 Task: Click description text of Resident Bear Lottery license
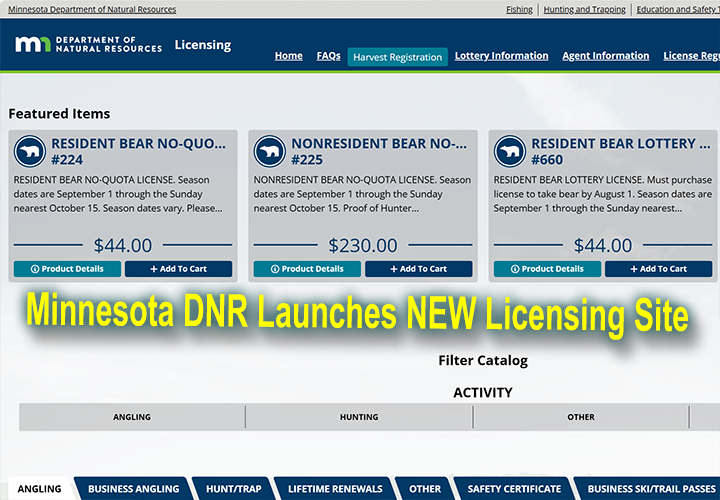click(603, 194)
